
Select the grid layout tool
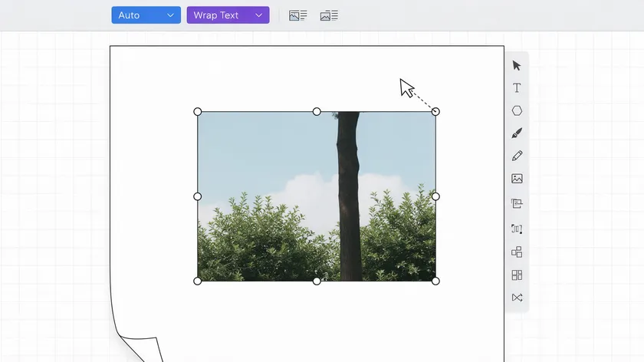[517, 275]
